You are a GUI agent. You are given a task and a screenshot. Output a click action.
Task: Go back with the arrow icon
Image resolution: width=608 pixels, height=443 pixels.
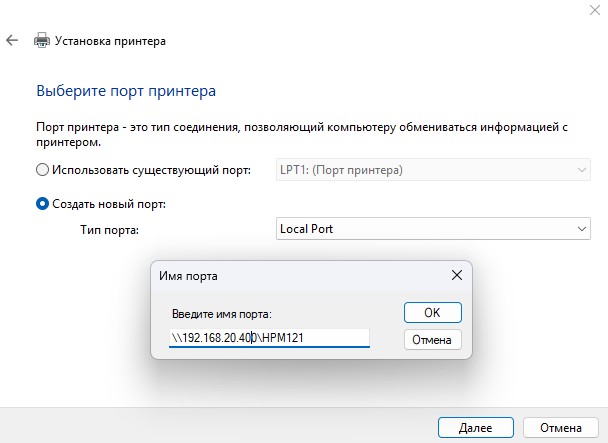click(x=12, y=40)
